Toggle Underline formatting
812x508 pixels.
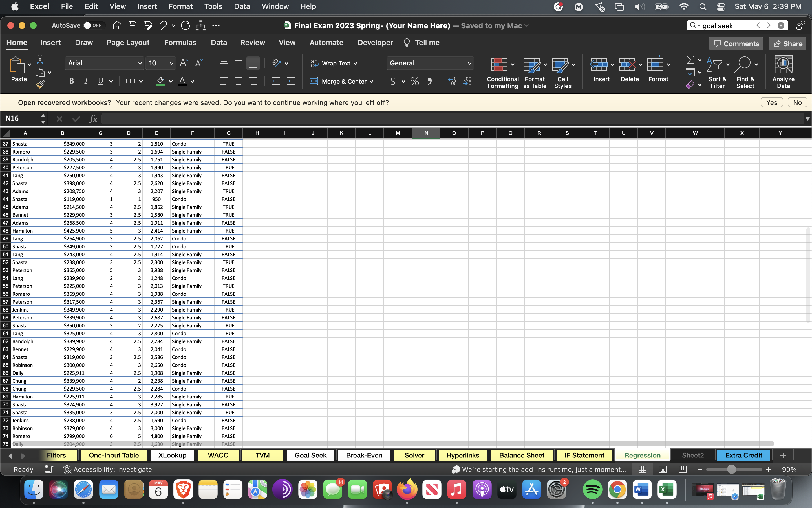(100, 81)
